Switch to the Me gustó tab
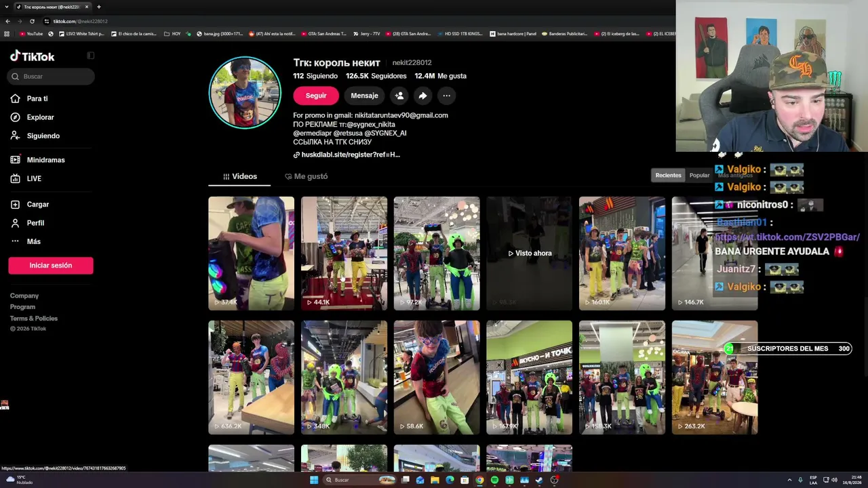The width and height of the screenshot is (868, 488). pyautogui.click(x=306, y=176)
